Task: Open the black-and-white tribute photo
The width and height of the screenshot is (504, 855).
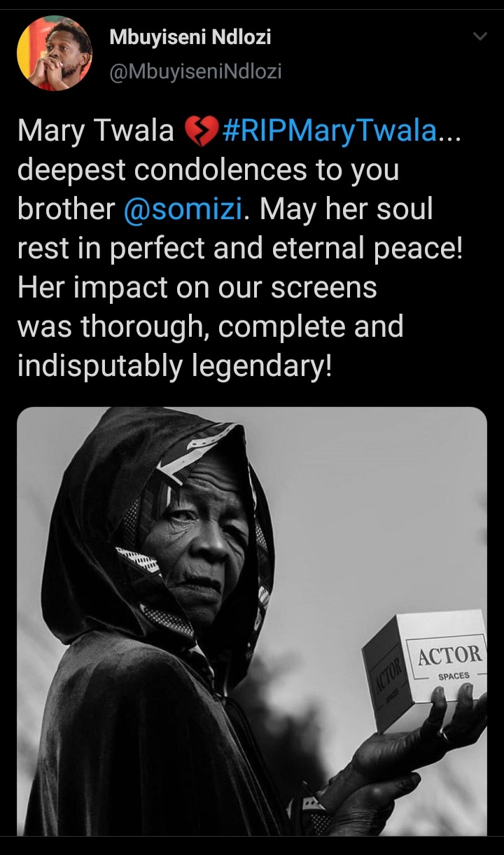Action: pos(252,621)
